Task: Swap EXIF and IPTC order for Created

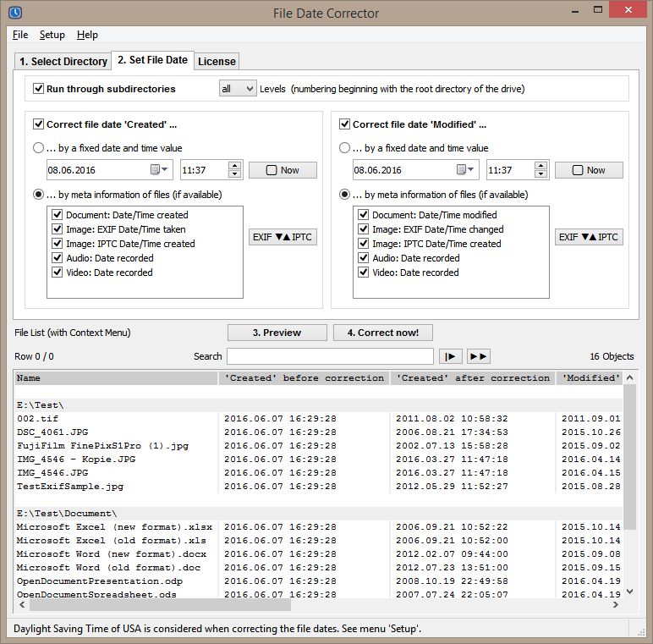Action: pos(283,237)
